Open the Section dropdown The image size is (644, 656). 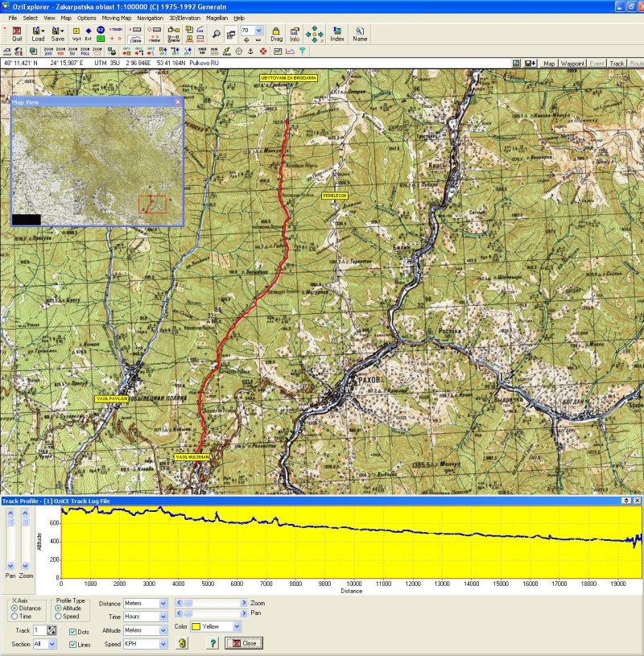(52, 644)
